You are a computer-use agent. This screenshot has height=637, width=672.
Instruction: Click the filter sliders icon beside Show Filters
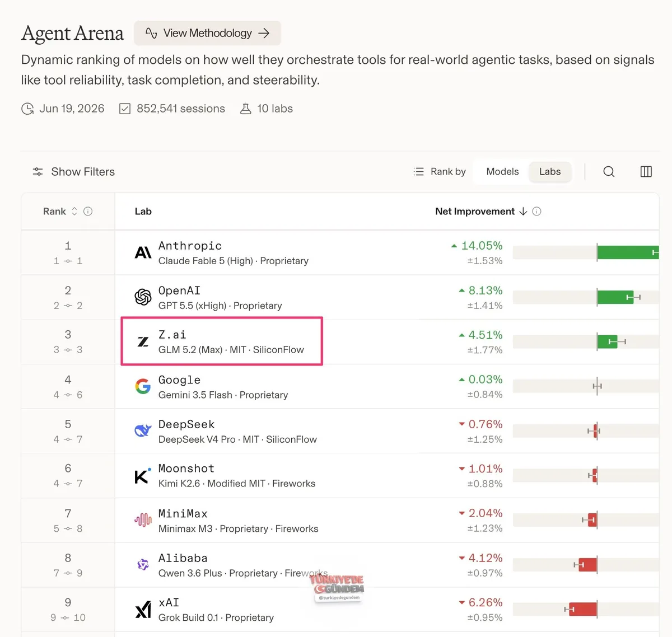(x=38, y=172)
